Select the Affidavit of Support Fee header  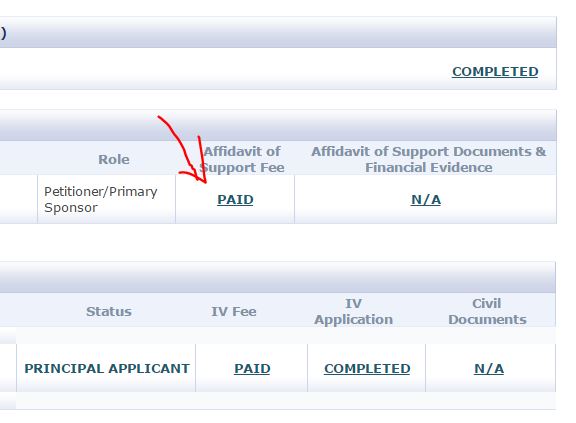click(x=242, y=159)
